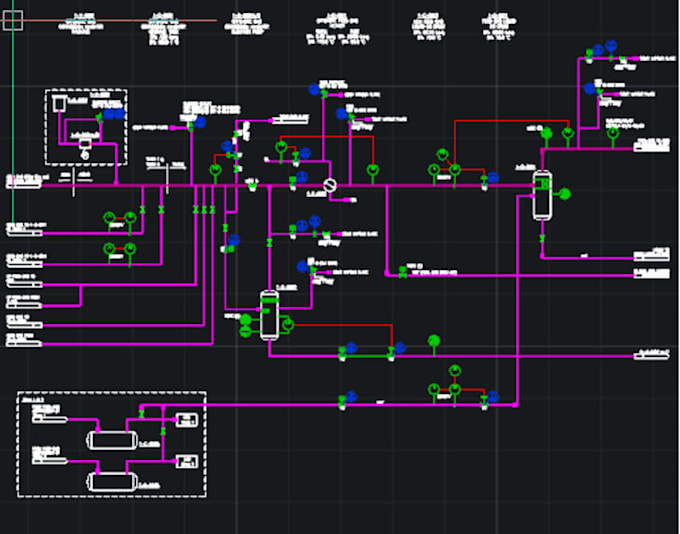Viewport: 680px width, 534px height.
Task: Select the leftmost green gate valve below main header
Action: pos(142,210)
